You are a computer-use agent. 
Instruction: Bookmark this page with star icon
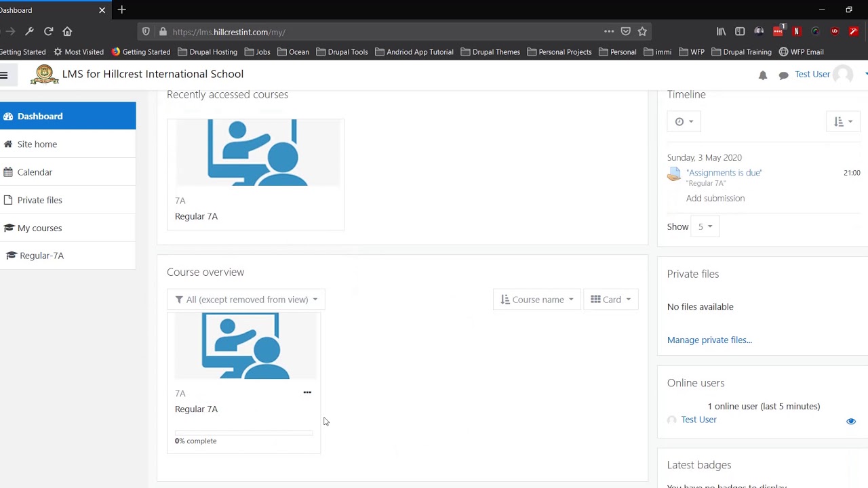tap(642, 31)
